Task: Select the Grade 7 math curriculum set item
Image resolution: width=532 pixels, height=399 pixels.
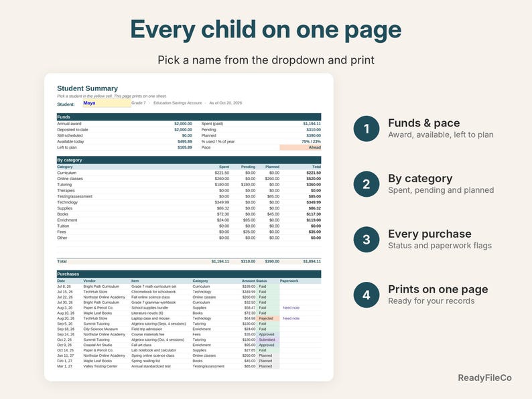Action: tap(154, 287)
